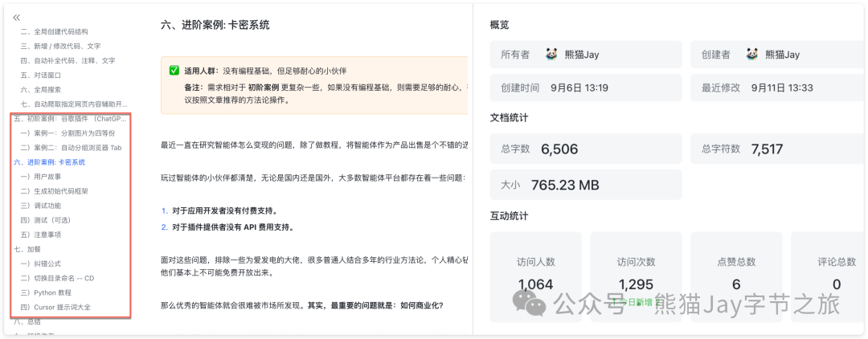Click the 概览 section header
Viewport: 868px width, 339px height.
point(499,25)
